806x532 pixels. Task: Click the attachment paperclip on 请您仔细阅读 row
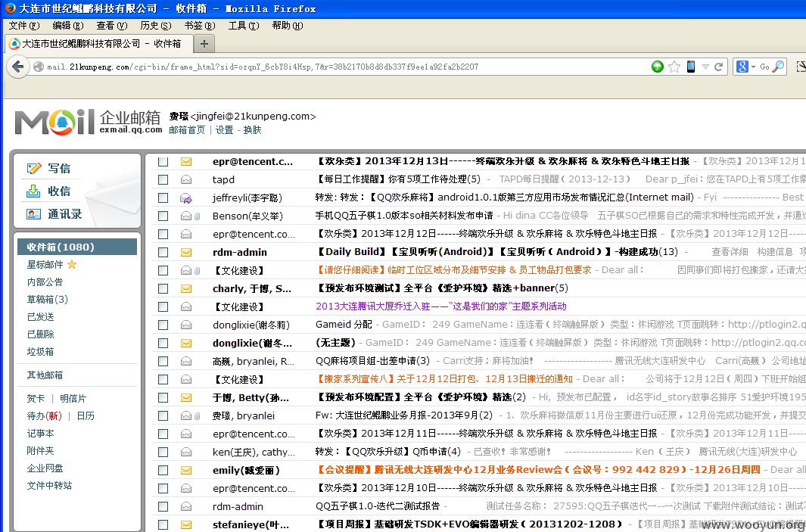coord(197,271)
